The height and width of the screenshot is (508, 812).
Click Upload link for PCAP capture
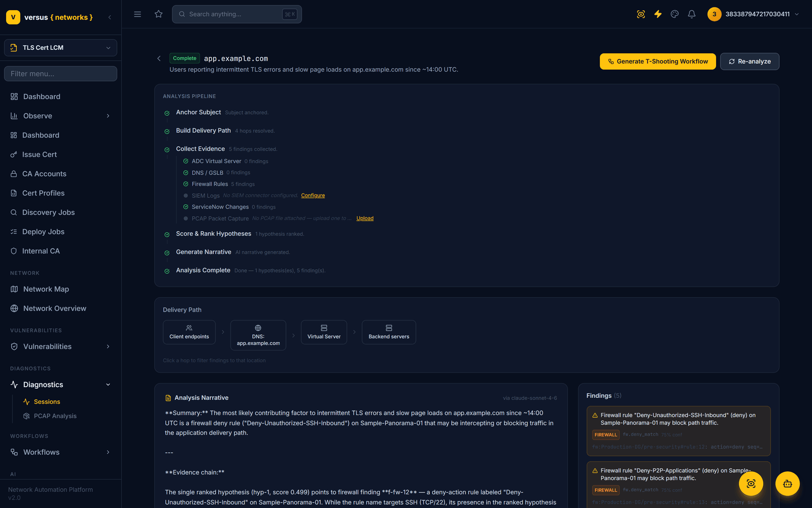(x=365, y=218)
